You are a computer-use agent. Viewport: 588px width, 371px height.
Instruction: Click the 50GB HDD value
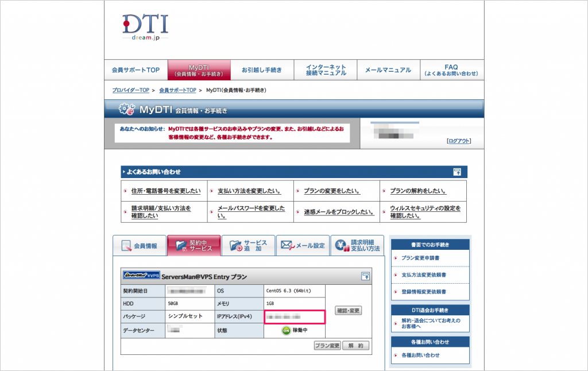point(173,303)
